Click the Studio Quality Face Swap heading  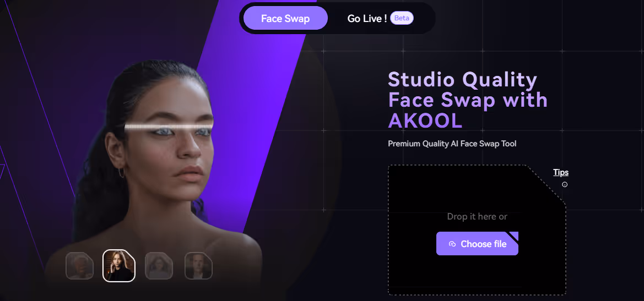pyautogui.click(x=468, y=100)
